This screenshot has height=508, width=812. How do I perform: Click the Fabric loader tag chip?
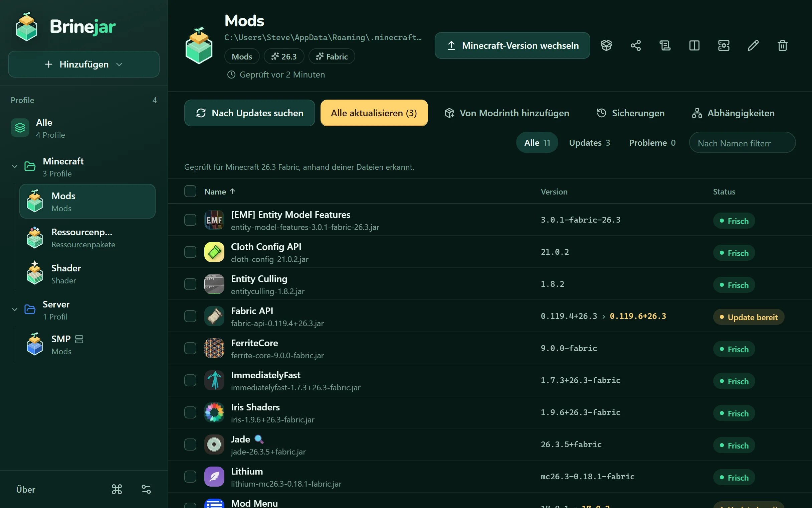(x=332, y=56)
